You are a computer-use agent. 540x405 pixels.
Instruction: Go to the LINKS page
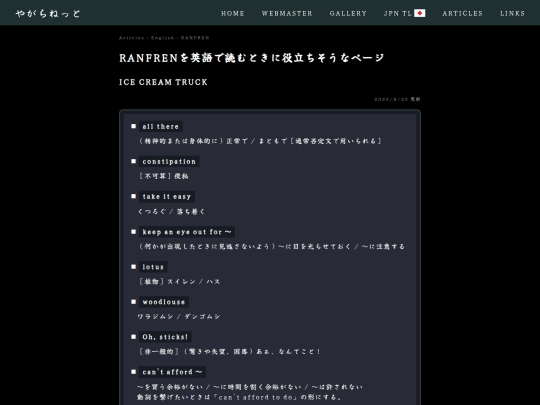point(512,13)
